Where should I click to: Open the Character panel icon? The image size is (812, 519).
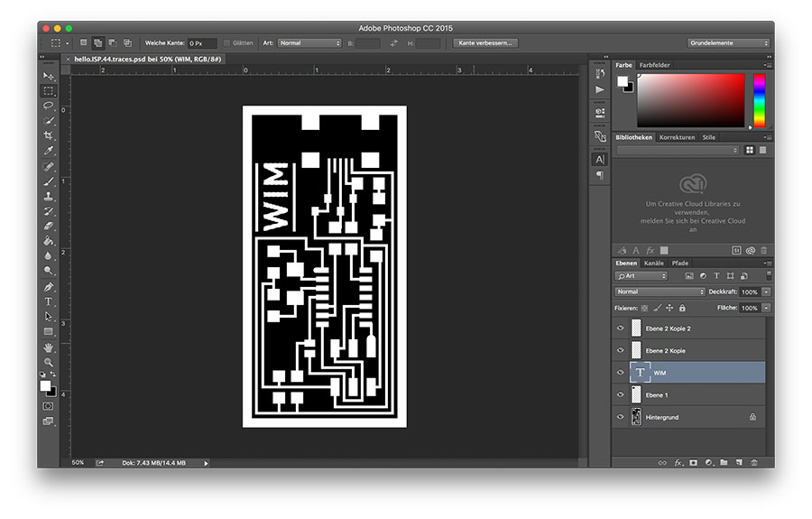tap(600, 160)
